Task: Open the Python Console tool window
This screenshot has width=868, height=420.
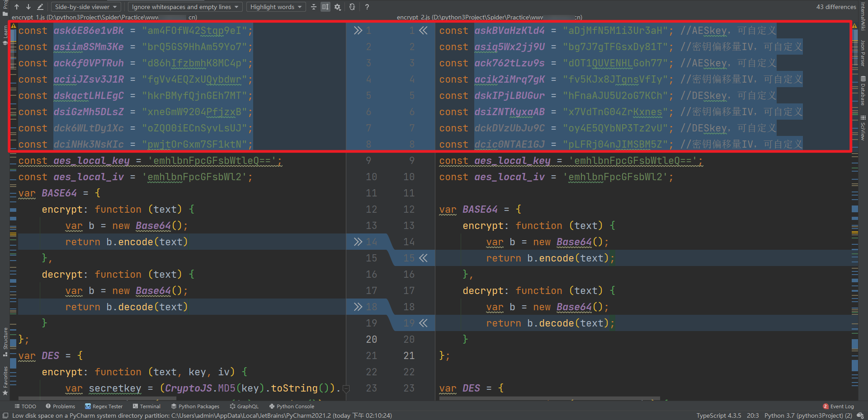Action: tap(292, 406)
